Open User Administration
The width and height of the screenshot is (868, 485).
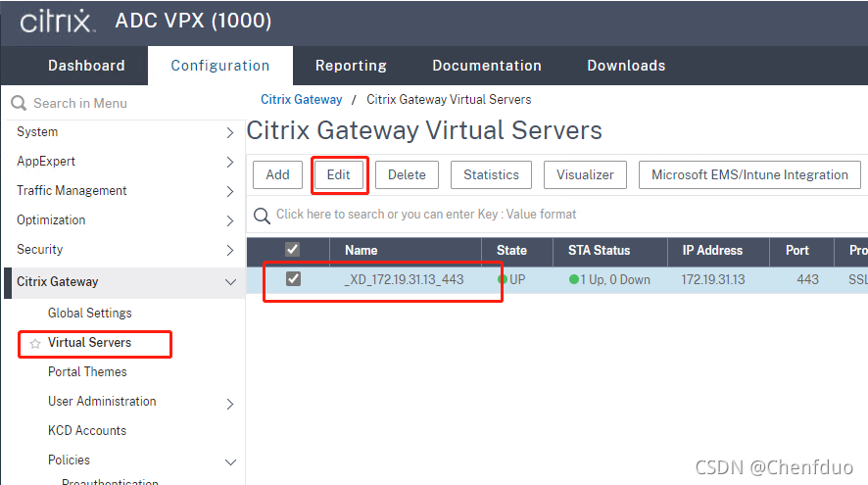tap(102, 401)
